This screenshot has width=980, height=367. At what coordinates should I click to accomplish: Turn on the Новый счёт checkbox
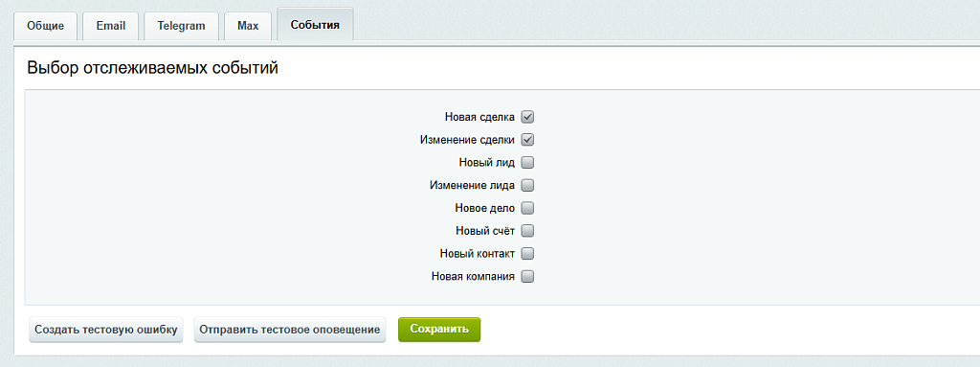527,231
